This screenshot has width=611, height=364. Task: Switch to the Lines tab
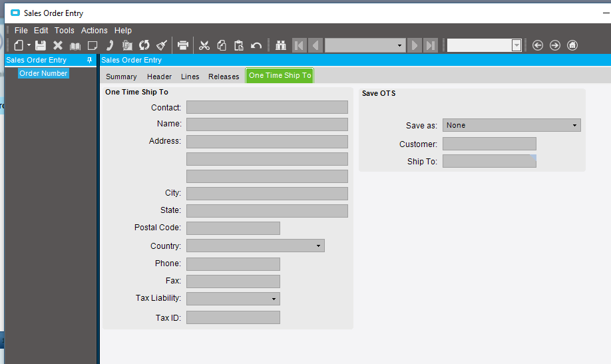point(190,77)
